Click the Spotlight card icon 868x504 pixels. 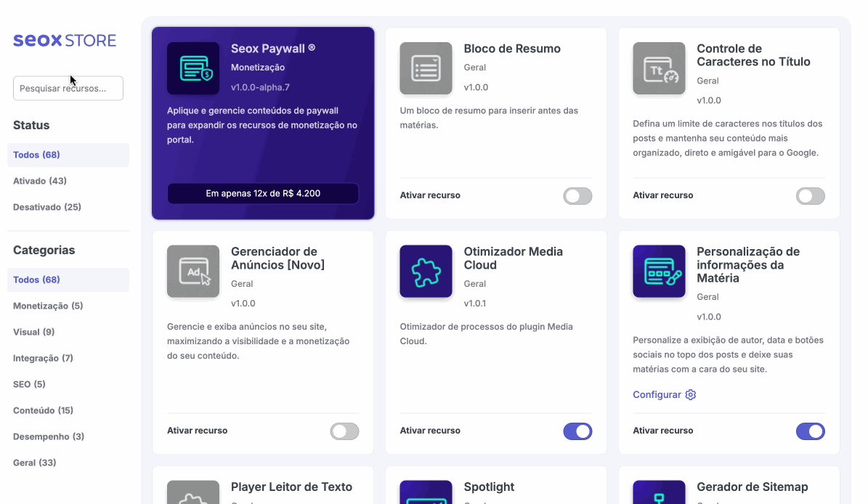(x=426, y=492)
